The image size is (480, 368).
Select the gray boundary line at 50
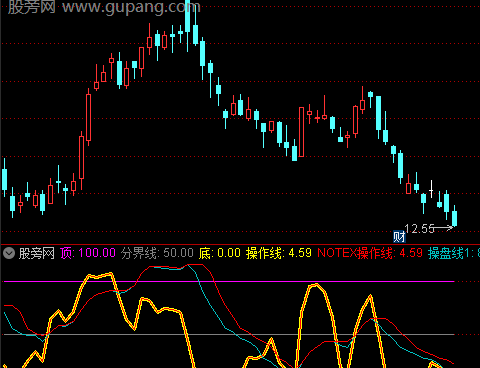(x=229, y=334)
